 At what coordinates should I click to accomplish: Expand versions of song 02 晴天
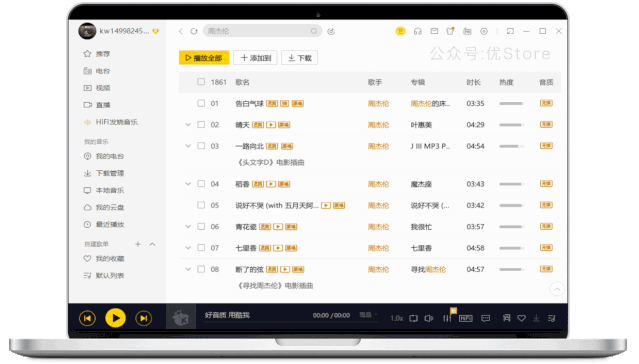pyautogui.click(x=188, y=124)
